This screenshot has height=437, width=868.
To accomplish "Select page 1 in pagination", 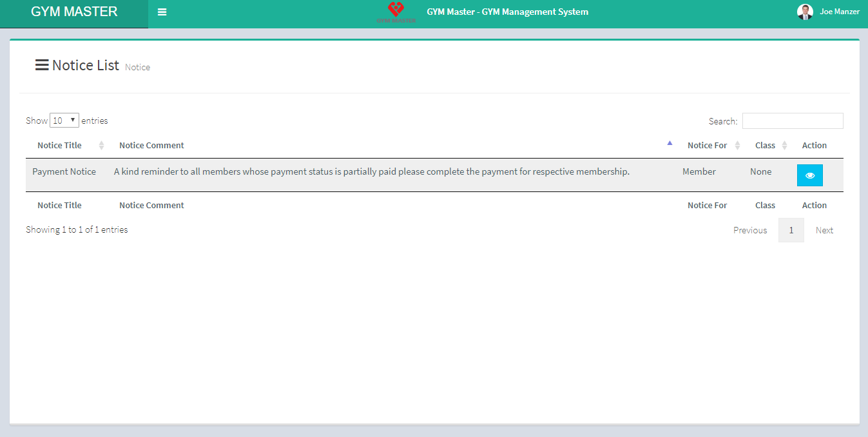I will (x=791, y=230).
